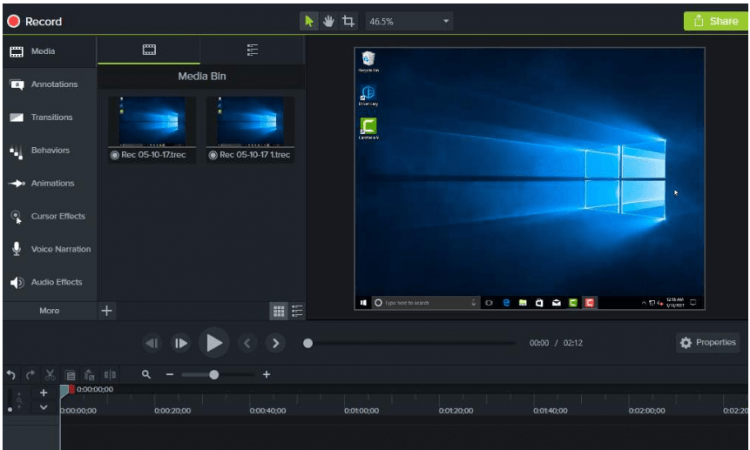Click the red Record button
The height and width of the screenshot is (450, 750).
[34, 22]
